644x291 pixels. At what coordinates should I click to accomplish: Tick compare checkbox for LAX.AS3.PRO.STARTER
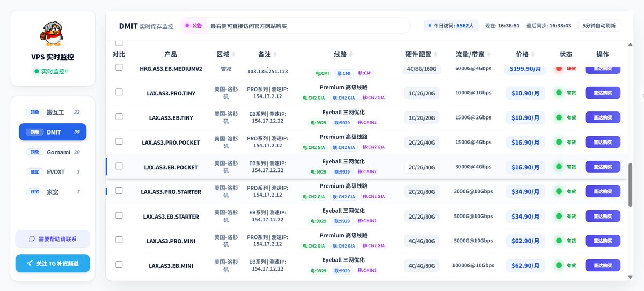(119, 190)
